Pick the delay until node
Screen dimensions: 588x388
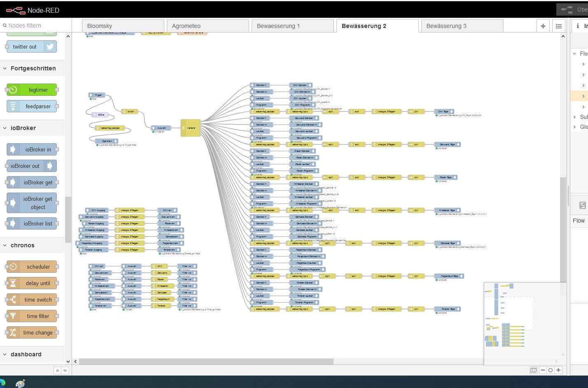[x=32, y=283]
